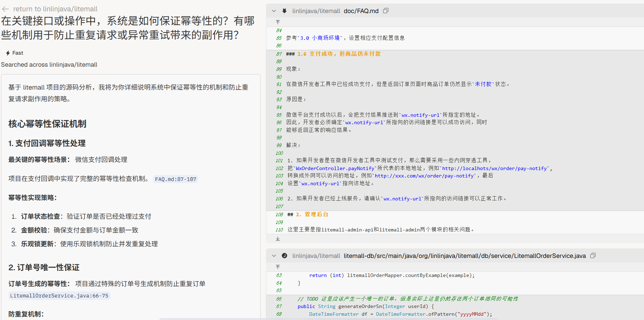Image resolution: width=644 pixels, height=320 pixels.
Task: Click the doc/FAQ.md file name link
Action: point(361,11)
